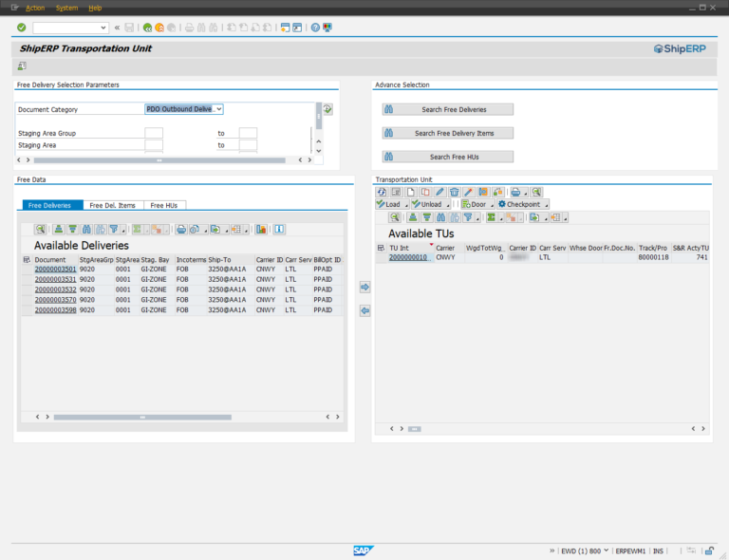
Task: Click Details magnifier icon in Available Deliveries toolbar
Action: pos(41,229)
